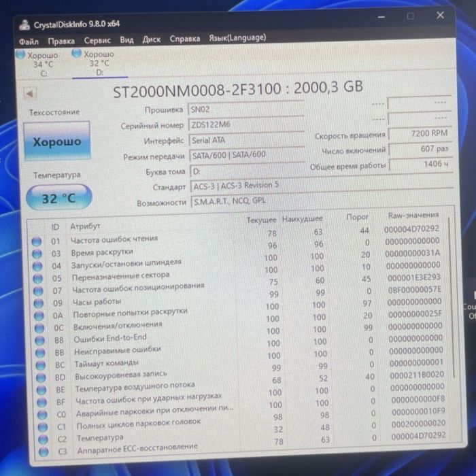
Task: Select the row Часы работы
Action: click(239, 298)
